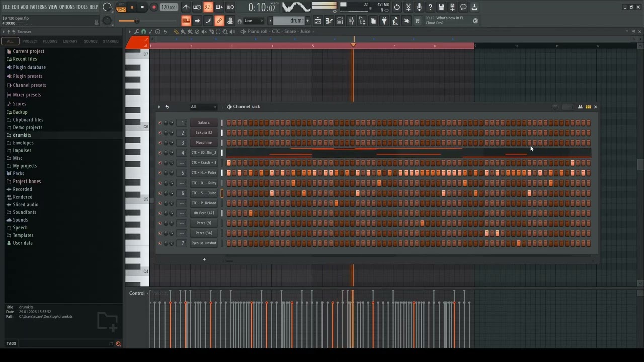Add a channel with the plus button
This screenshot has width=644, height=362.
(x=204, y=259)
